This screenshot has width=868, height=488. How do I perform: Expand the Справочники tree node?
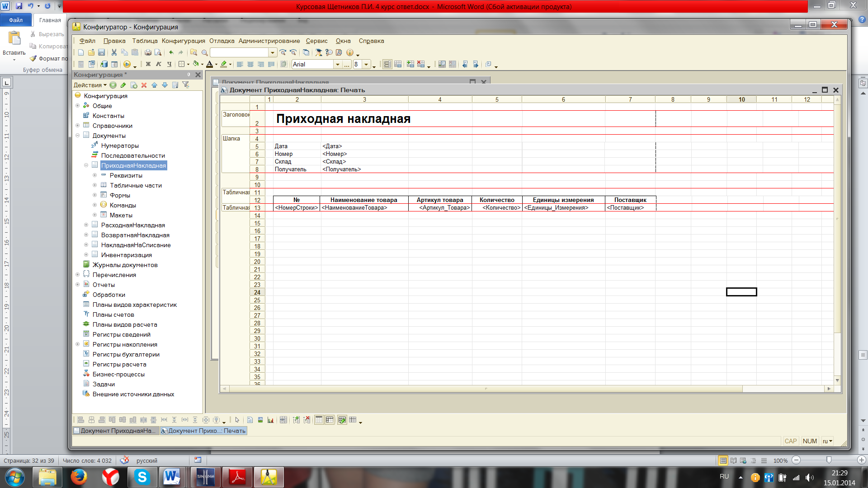click(77, 126)
